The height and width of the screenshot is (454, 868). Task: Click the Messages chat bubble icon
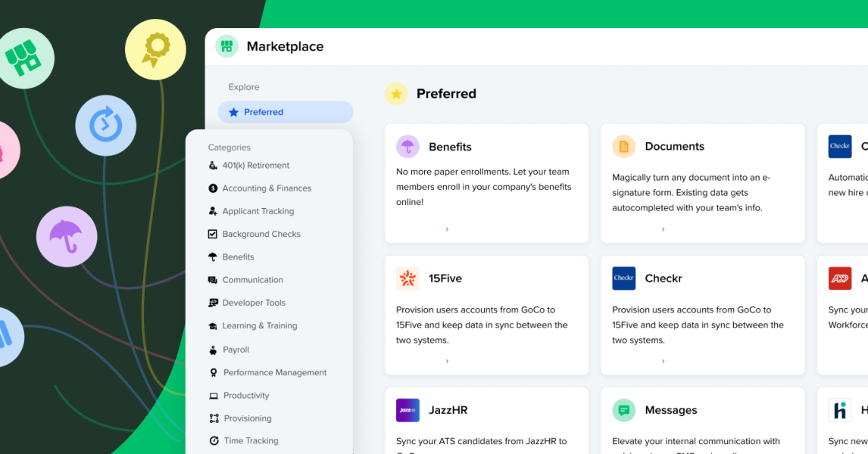623,410
